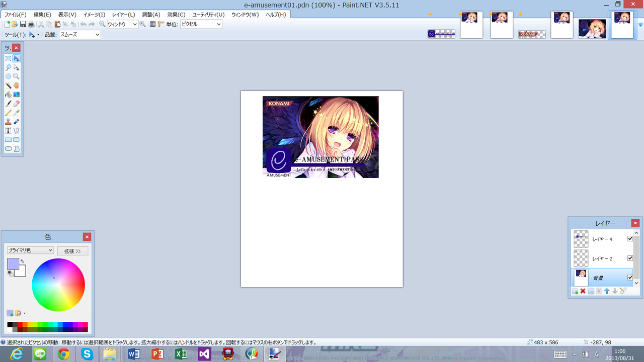
Task: Move layer up with blue arrow
Action: (x=607, y=291)
